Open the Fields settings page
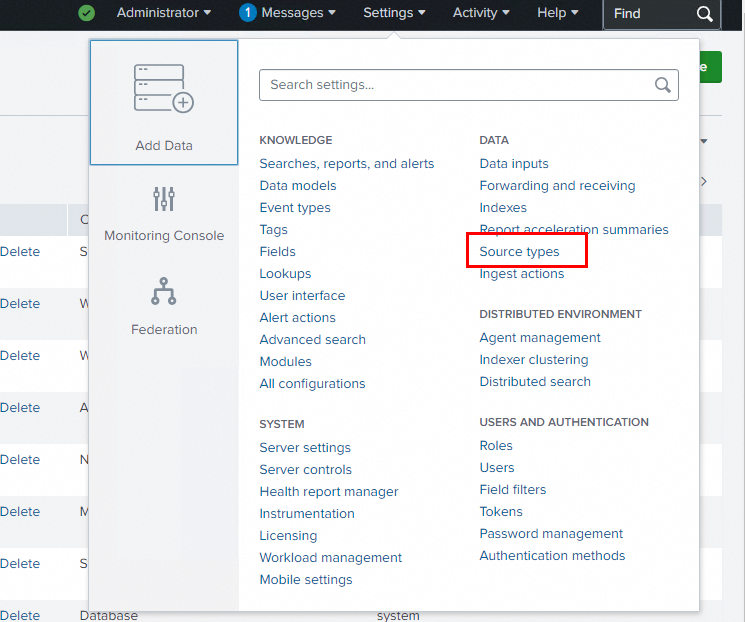Screen dimensions: 745x622 [277, 251]
